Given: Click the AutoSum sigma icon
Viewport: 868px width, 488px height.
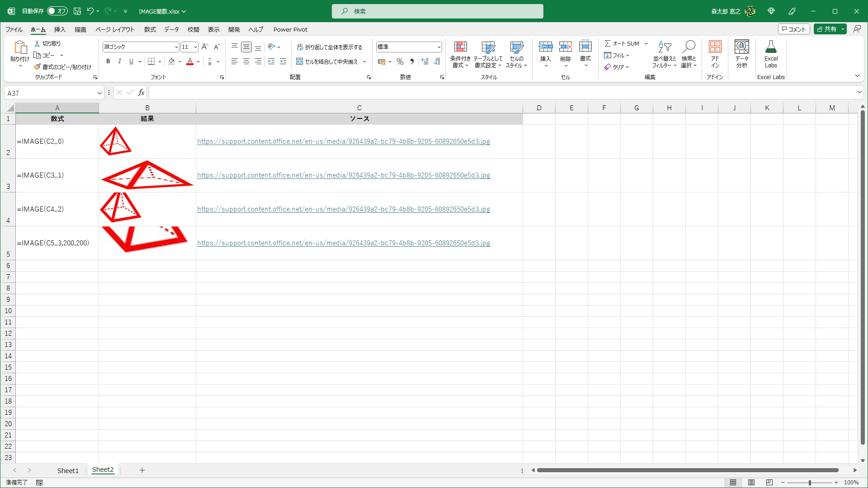Looking at the screenshot, I should [x=608, y=43].
